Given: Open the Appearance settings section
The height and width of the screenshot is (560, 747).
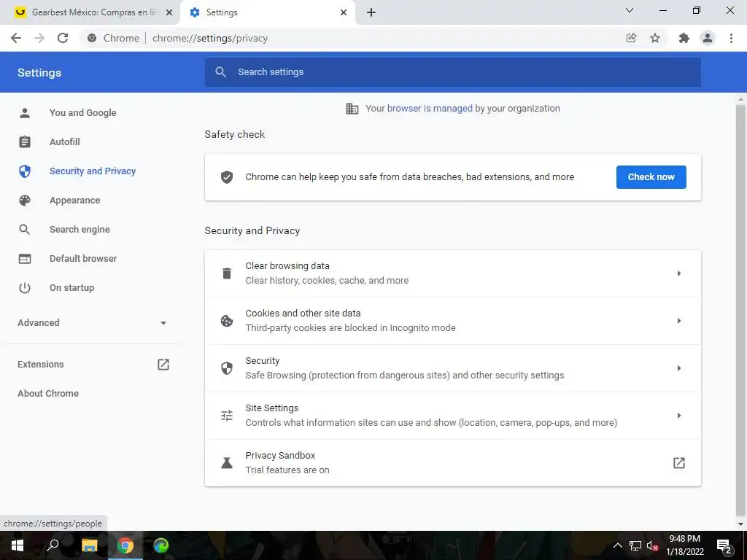Looking at the screenshot, I should click(75, 201).
